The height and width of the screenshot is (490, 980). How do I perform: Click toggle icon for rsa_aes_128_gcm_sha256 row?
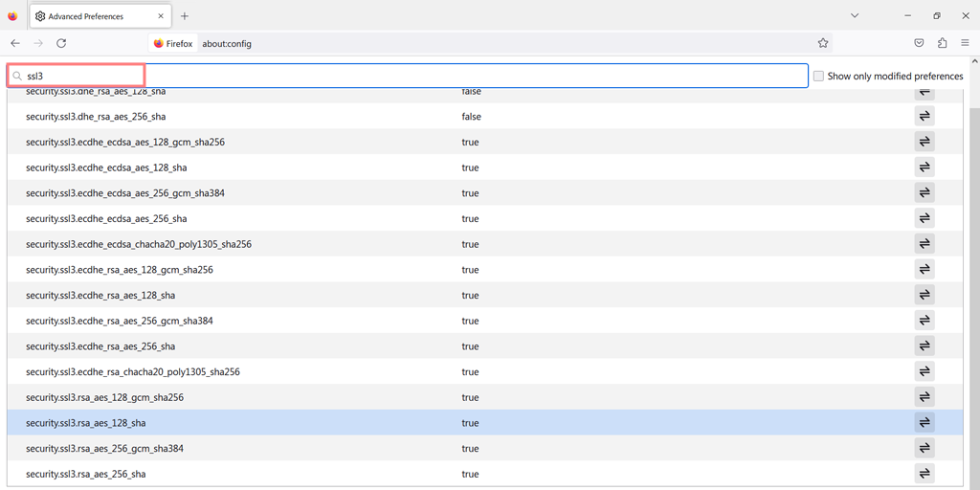click(x=924, y=397)
